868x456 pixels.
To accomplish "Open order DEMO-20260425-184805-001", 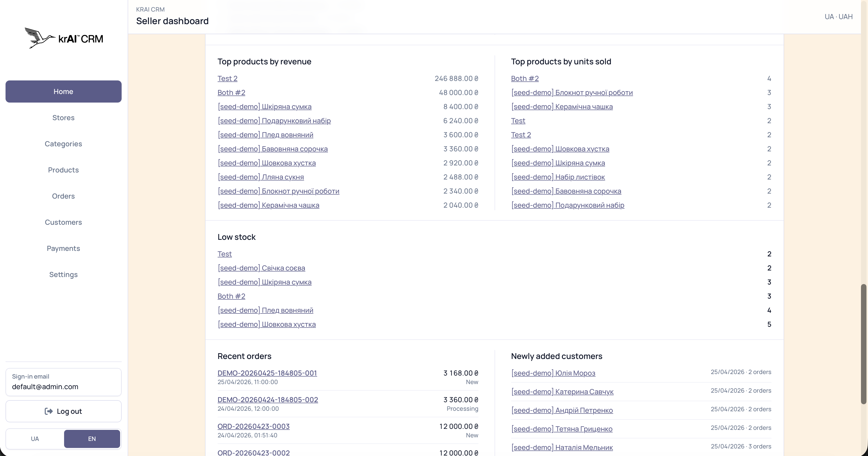I will (267, 373).
